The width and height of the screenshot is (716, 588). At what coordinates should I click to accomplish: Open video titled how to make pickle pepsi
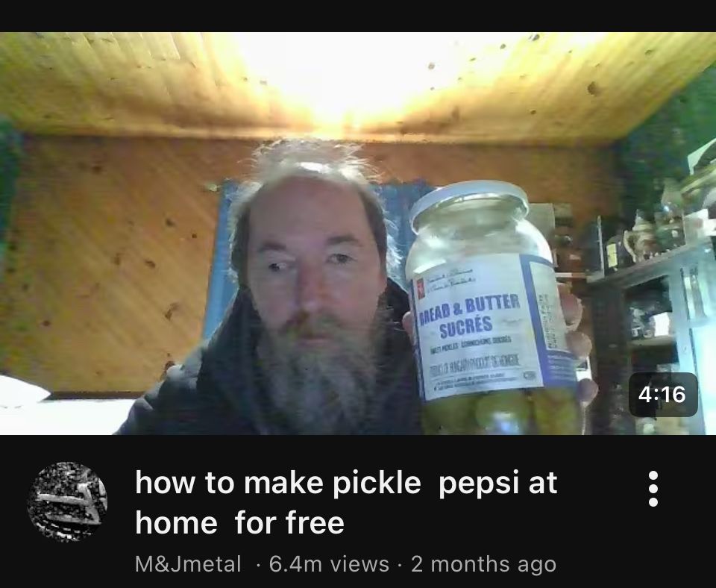click(345, 502)
